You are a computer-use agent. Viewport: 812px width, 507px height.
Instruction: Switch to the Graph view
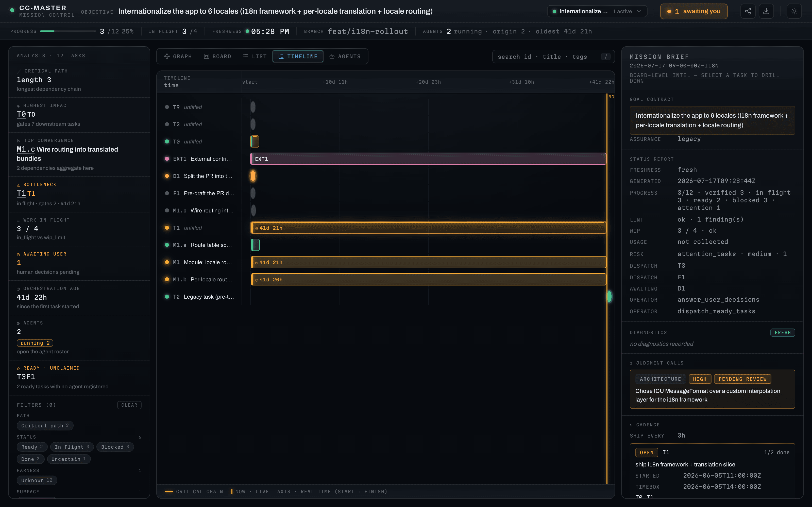[178, 56]
